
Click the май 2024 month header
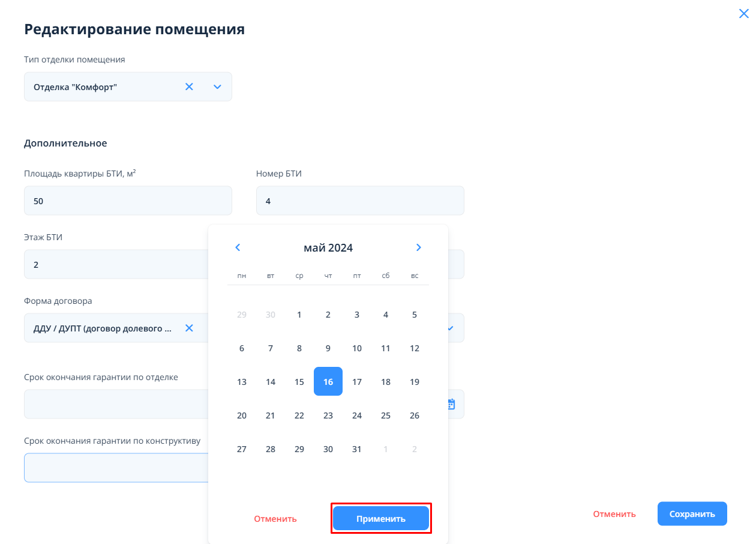pyautogui.click(x=328, y=248)
